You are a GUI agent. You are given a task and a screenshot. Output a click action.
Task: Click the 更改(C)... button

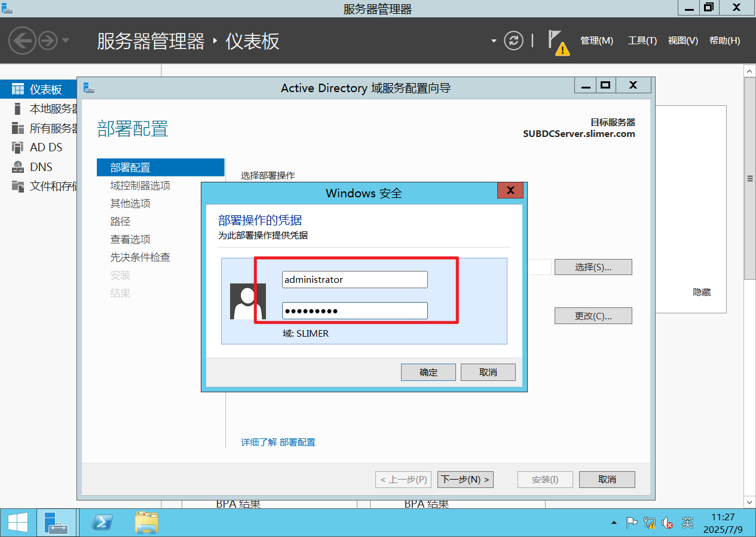(593, 316)
